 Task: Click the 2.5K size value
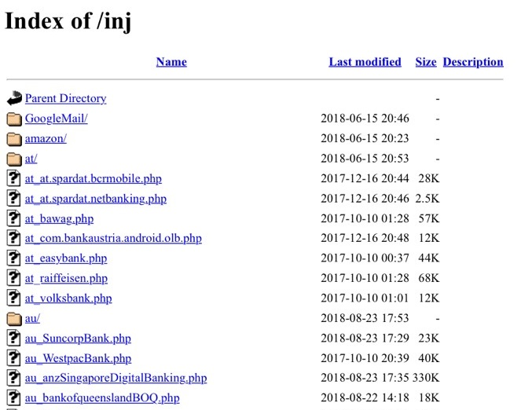tap(427, 199)
